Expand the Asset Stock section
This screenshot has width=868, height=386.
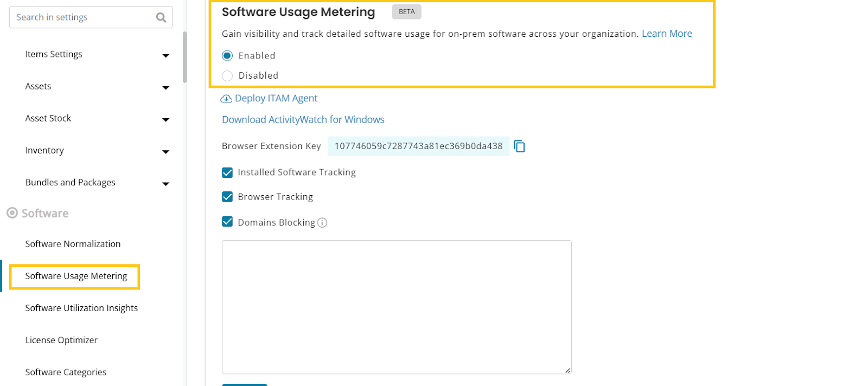coord(165,119)
